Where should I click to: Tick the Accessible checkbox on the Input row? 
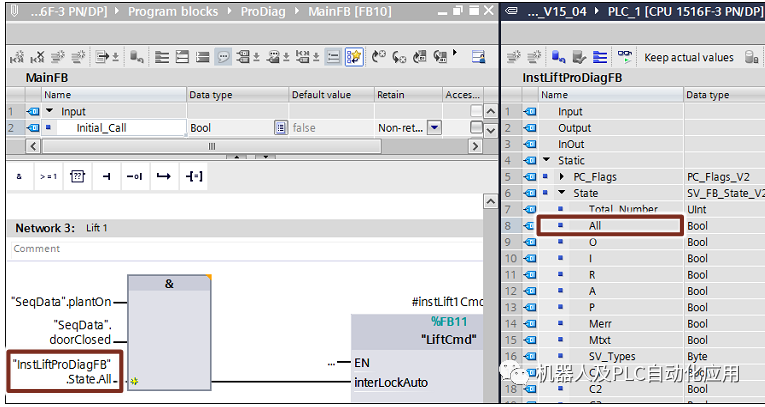(476, 111)
